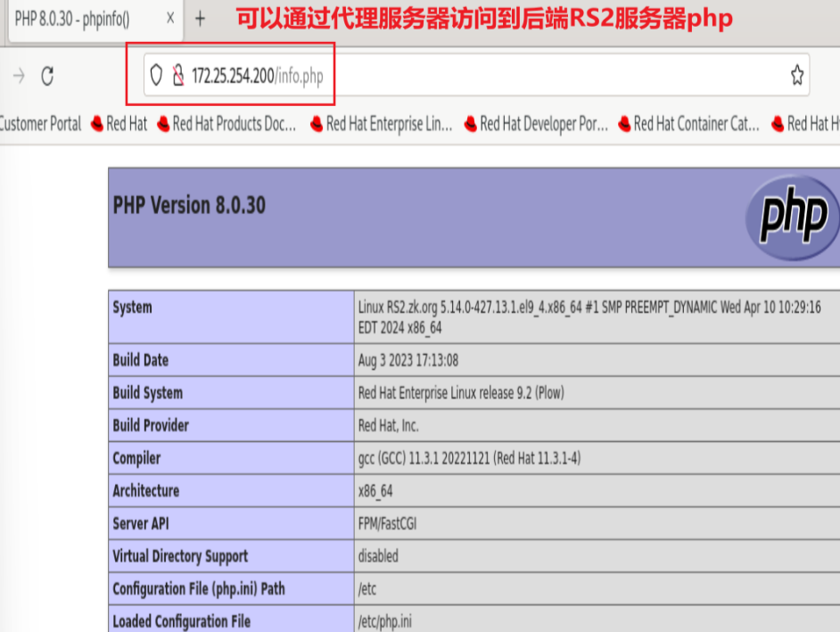Reload the current page
840x632 pixels.
(x=47, y=76)
